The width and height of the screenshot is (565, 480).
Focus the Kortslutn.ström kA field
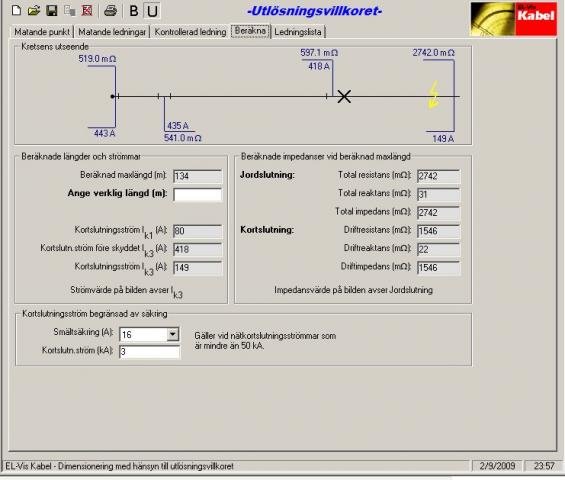tap(149, 351)
